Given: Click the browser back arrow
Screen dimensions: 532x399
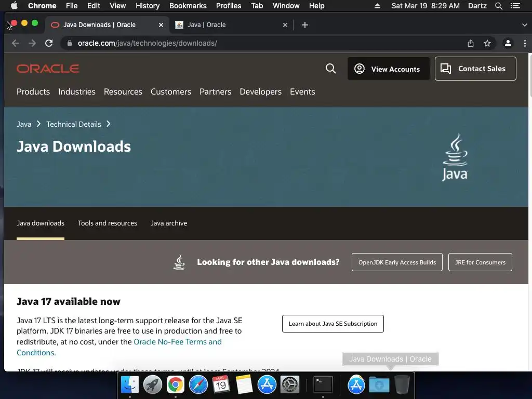Looking at the screenshot, I should (15, 43).
